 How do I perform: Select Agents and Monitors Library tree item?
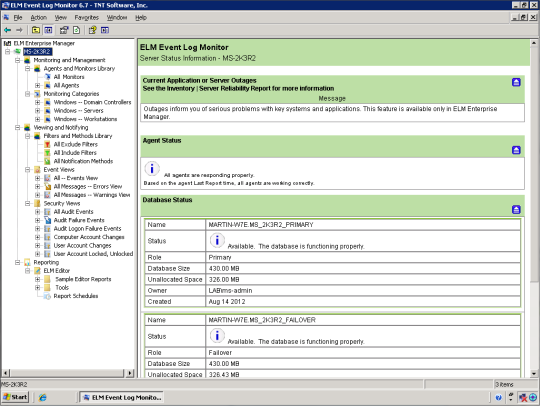[x=79, y=69]
